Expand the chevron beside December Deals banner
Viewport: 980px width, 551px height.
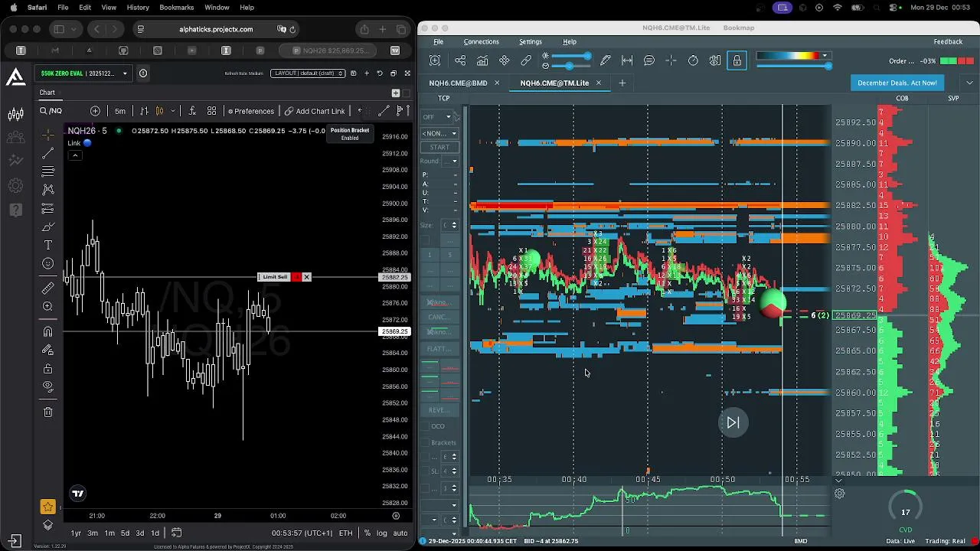(x=969, y=83)
